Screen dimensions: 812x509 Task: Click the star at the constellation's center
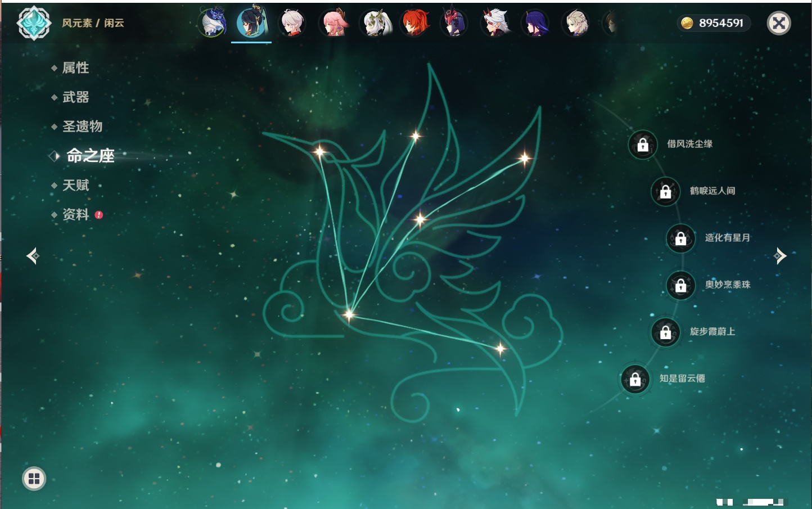(419, 219)
